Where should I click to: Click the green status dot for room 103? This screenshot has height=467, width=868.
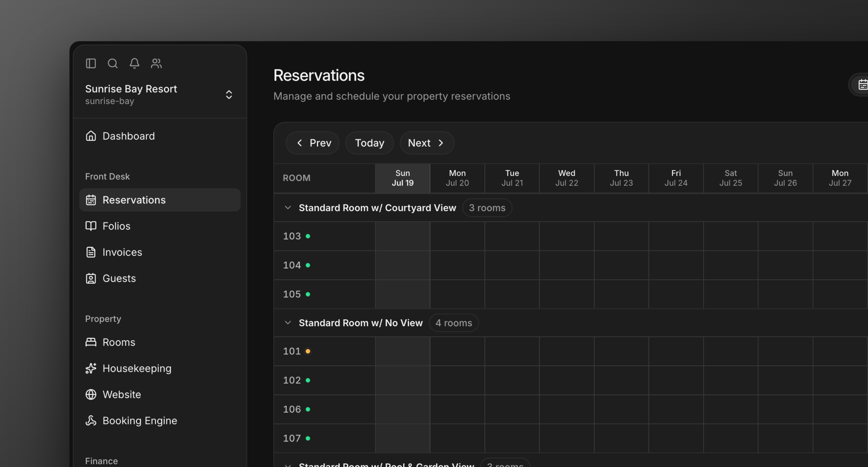click(308, 236)
